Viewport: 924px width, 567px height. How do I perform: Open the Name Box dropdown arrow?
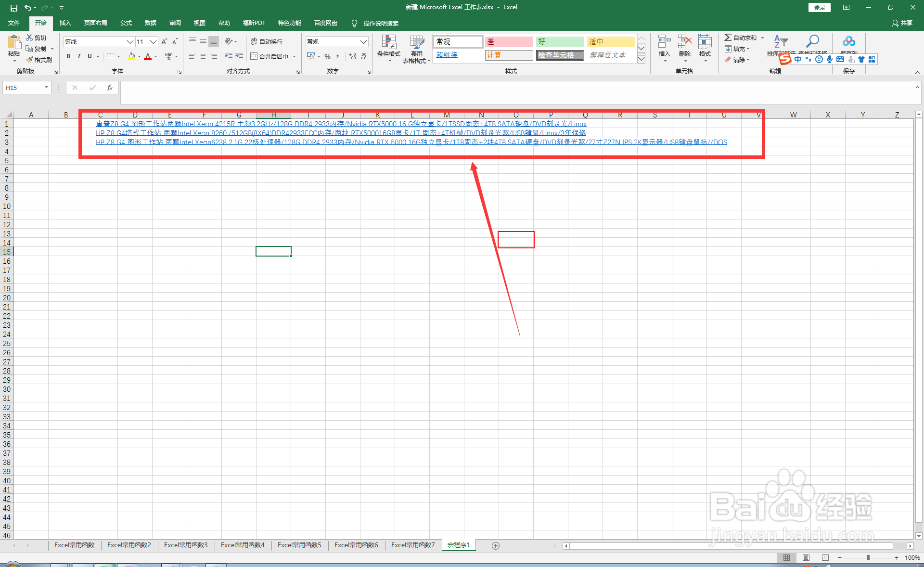pyautogui.click(x=46, y=88)
